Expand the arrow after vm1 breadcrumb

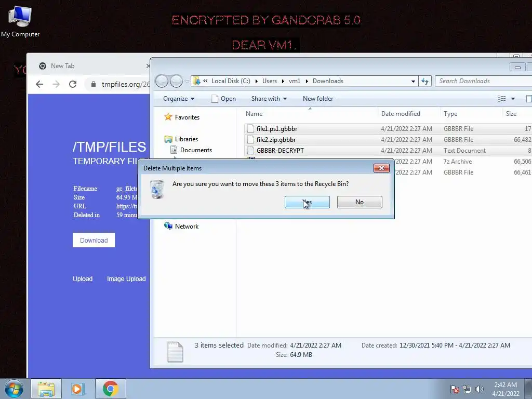tap(307, 81)
